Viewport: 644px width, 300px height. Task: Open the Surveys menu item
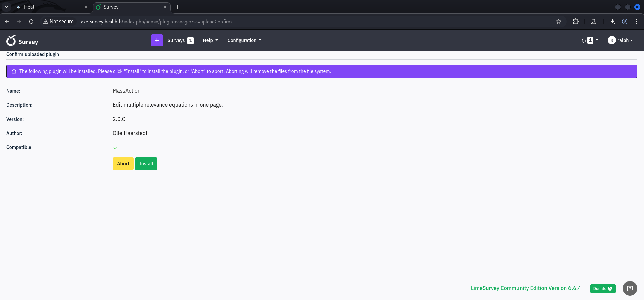point(176,40)
